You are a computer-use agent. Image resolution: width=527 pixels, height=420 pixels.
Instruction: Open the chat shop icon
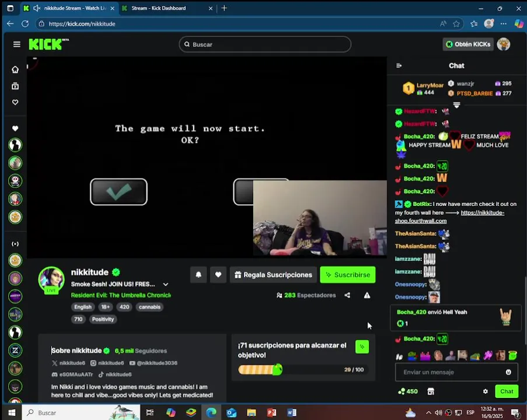(431, 391)
